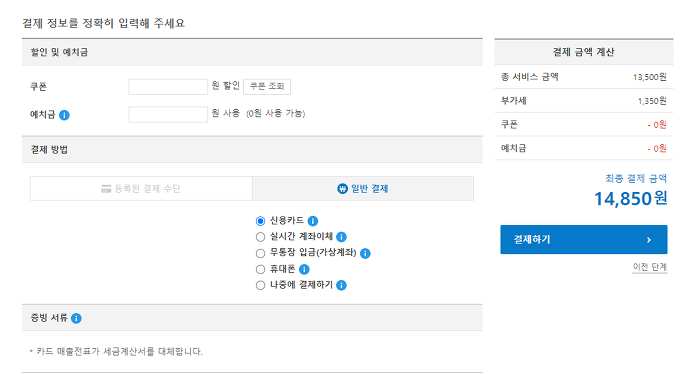Select the 휴대폰 payment radio button

pos(260,270)
